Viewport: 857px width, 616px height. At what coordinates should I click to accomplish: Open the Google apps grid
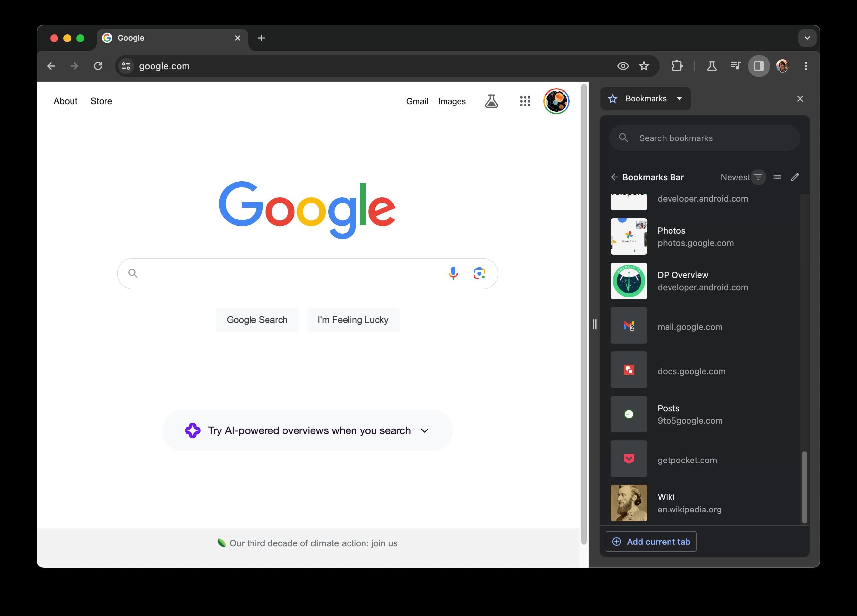click(x=525, y=101)
